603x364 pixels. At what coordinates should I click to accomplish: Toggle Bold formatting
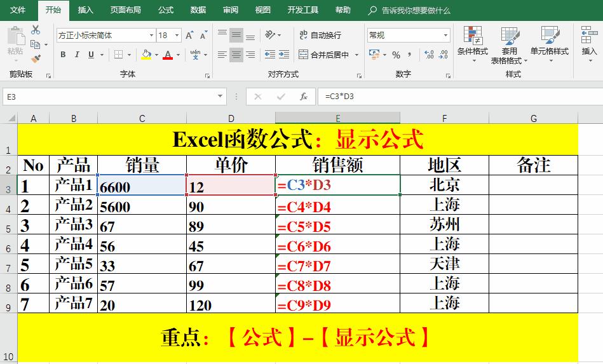[63, 55]
